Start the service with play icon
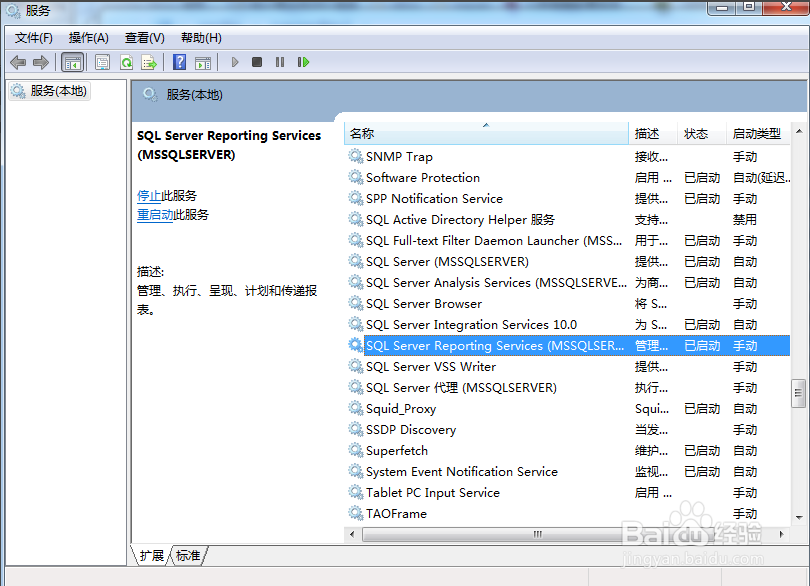Viewport: 810px width, 586px height. (235, 63)
